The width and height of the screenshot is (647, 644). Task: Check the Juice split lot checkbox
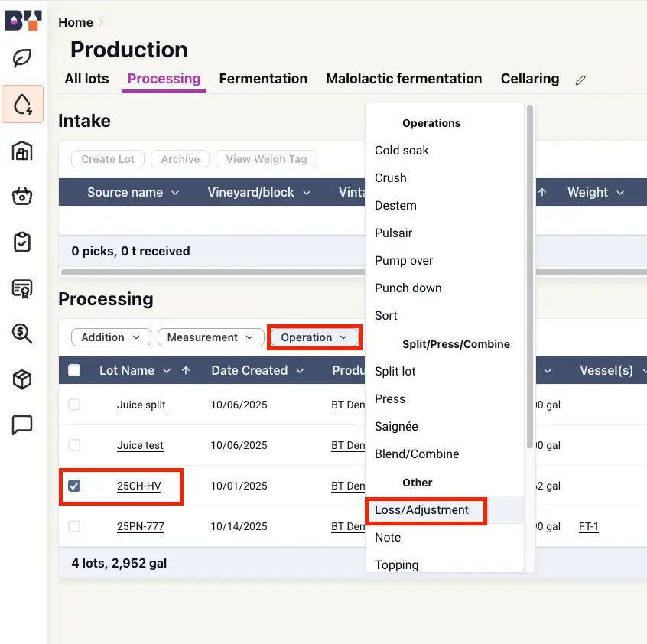pos(74,405)
